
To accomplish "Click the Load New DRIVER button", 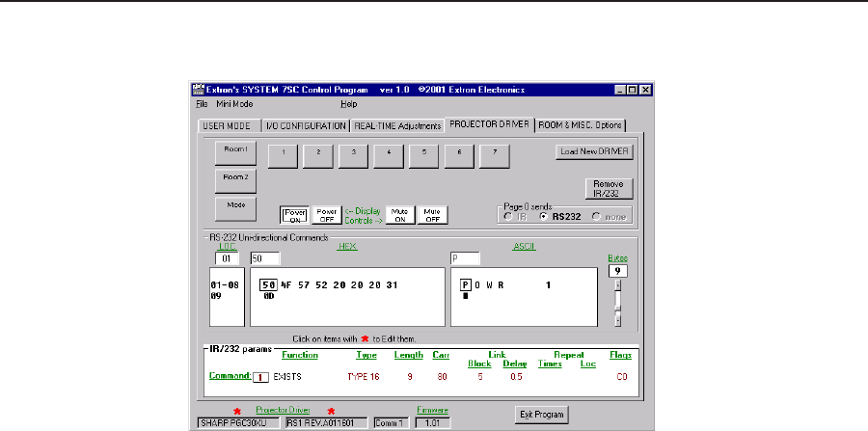I will 595,151.
